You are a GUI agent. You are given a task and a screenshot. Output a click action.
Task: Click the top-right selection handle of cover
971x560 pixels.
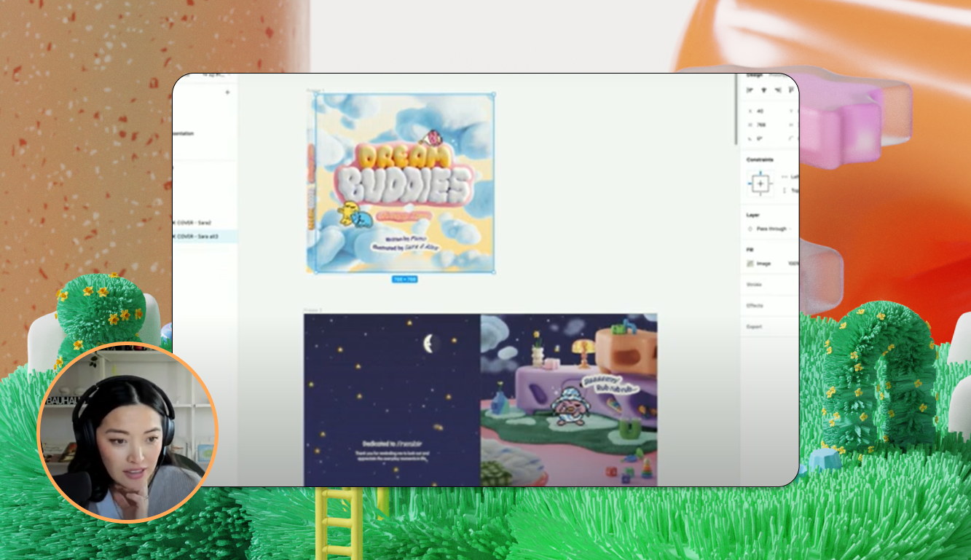pyautogui.click(x=494, y=95)
